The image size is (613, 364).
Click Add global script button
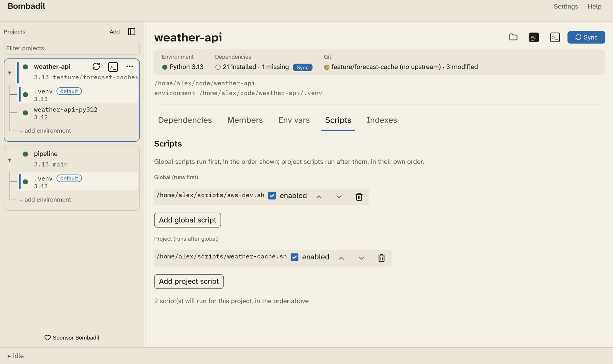pyautogui.click(x=188, y=220)
